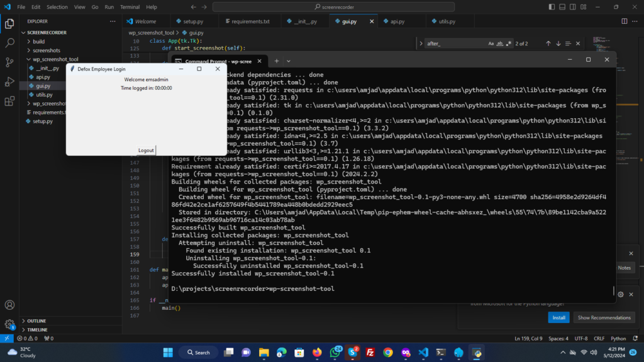Click the Logout button
The image size is (644, 362).
(146, 150)
